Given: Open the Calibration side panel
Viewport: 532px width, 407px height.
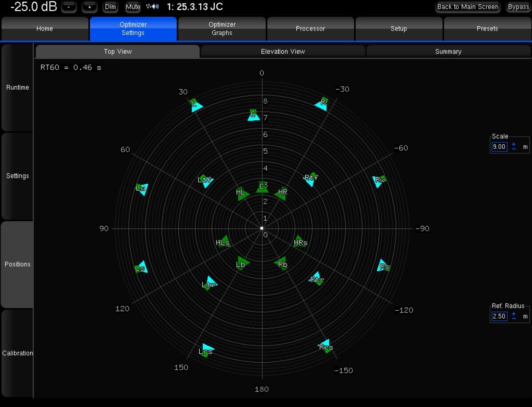Looking at the screenshot, I should pos(17,353).
